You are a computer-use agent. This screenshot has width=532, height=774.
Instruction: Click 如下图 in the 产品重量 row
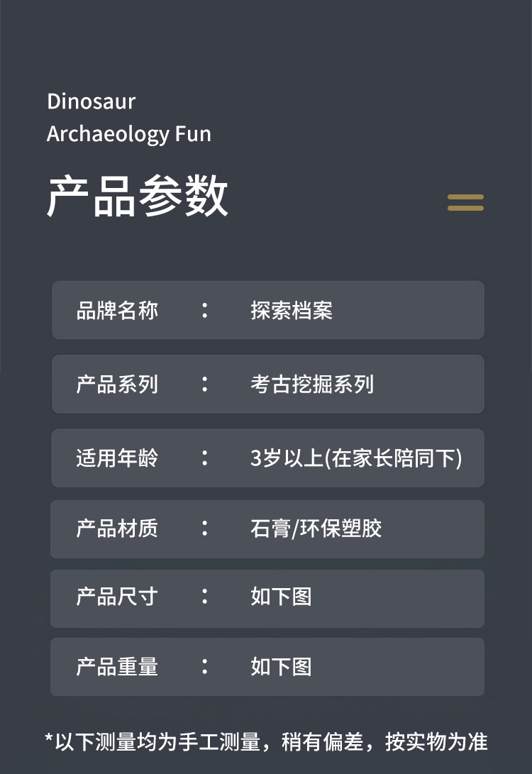pos(281,667)
